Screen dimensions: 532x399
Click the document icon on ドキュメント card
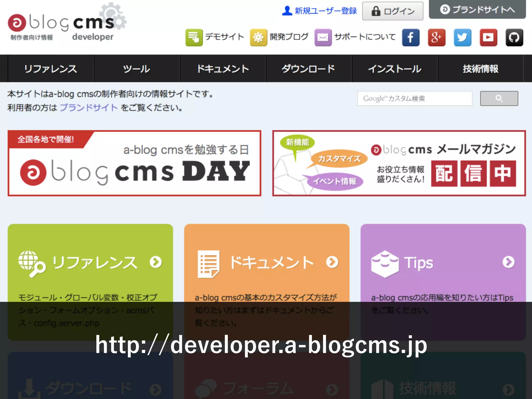209,264
